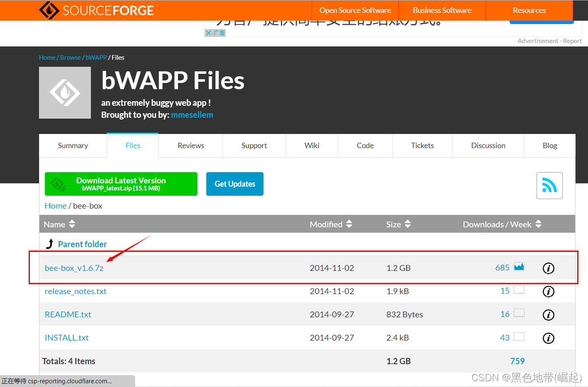Click the 832 Bytes size value
588x387 pixels.
405,314
